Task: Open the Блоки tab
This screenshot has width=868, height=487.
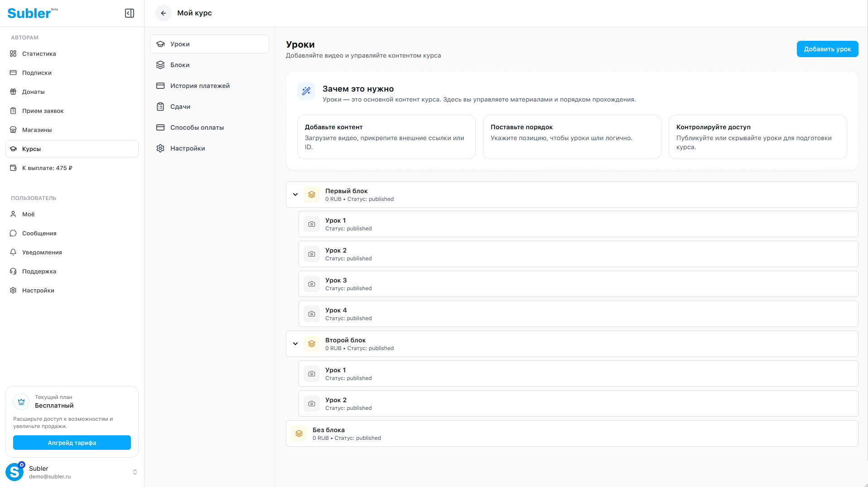Action: click(x=180, y=65)
